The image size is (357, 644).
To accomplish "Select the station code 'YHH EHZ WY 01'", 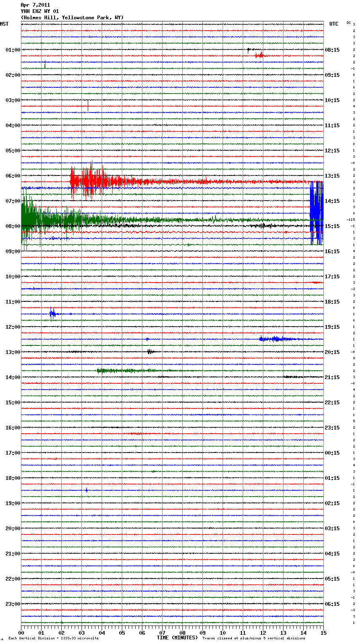I will click(40, 11).
